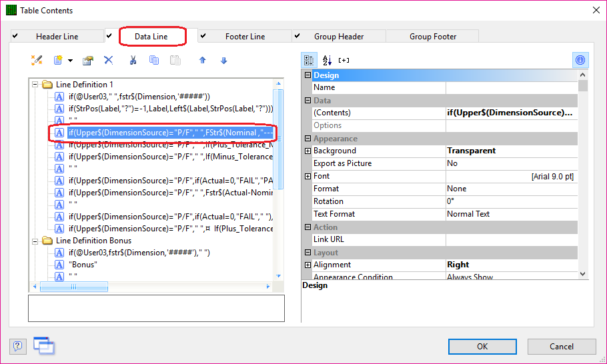Click the edit properties toolbar icon
The width and height of the screenshot is (607, 364).
coord(88,61)
